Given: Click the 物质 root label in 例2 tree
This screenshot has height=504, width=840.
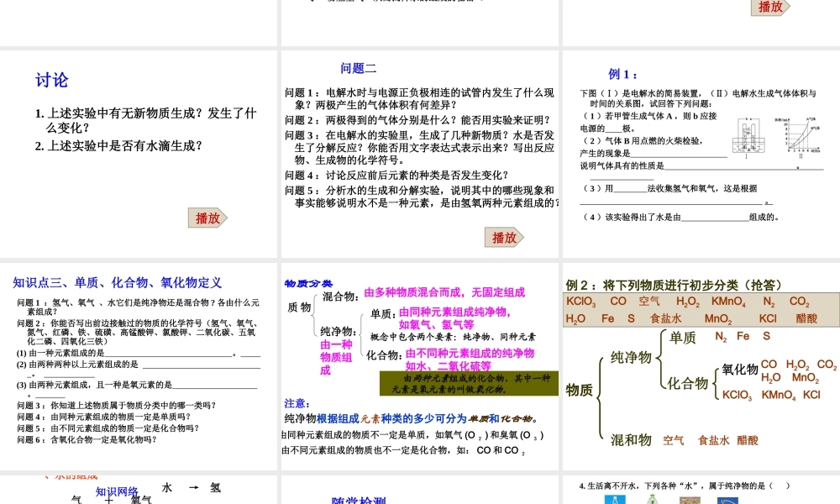Looking at the screenshot, I should click(x=579, y=390).
